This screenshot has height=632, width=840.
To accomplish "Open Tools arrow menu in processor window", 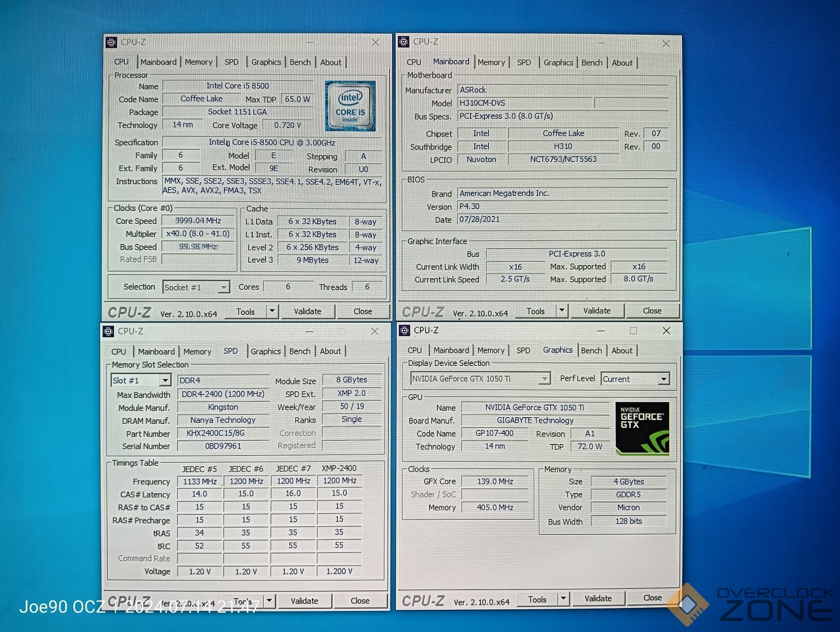I will [272, 311].
